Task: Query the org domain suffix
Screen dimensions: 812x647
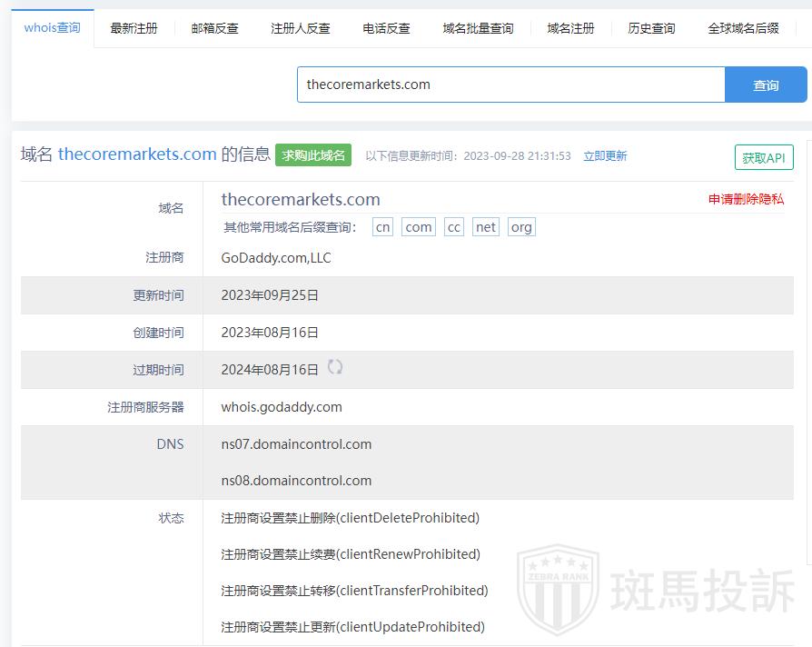Action: pyautogui.click(x=521, y=227)
